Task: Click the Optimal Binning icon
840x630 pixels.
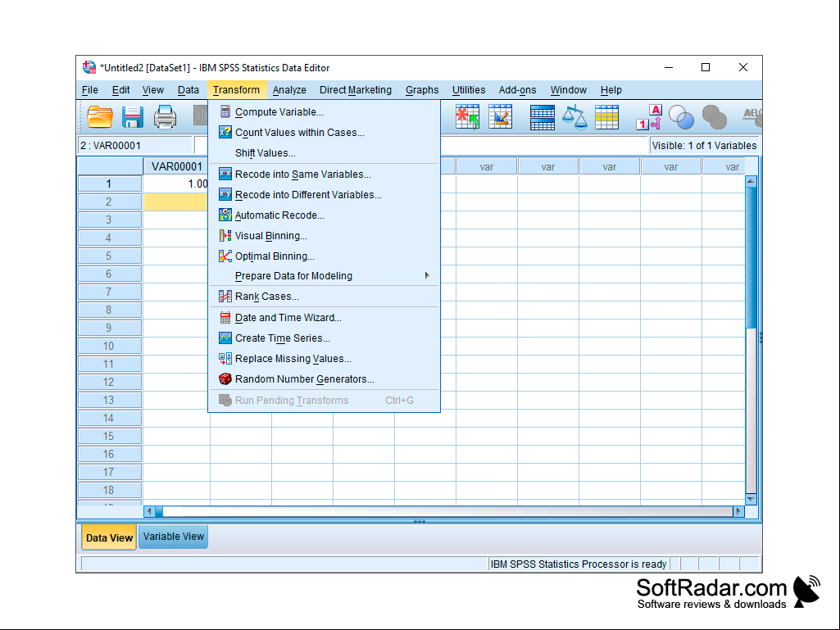Action: point(225,256)
